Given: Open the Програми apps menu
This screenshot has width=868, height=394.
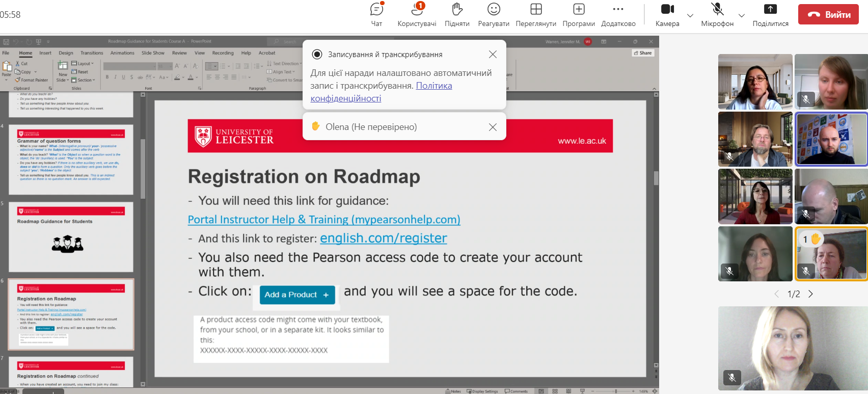Looking at the screenshot, I should click(579, 15).
